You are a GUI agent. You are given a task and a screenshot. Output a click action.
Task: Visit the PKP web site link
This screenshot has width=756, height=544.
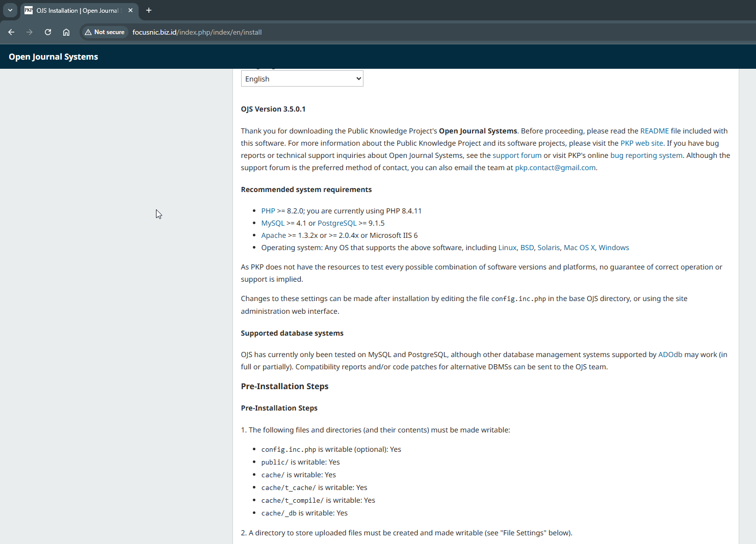tap(641, 143)
